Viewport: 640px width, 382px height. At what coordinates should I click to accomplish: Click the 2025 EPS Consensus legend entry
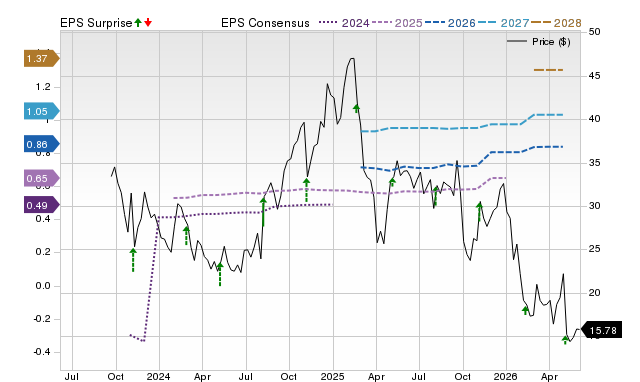[397, 23]
